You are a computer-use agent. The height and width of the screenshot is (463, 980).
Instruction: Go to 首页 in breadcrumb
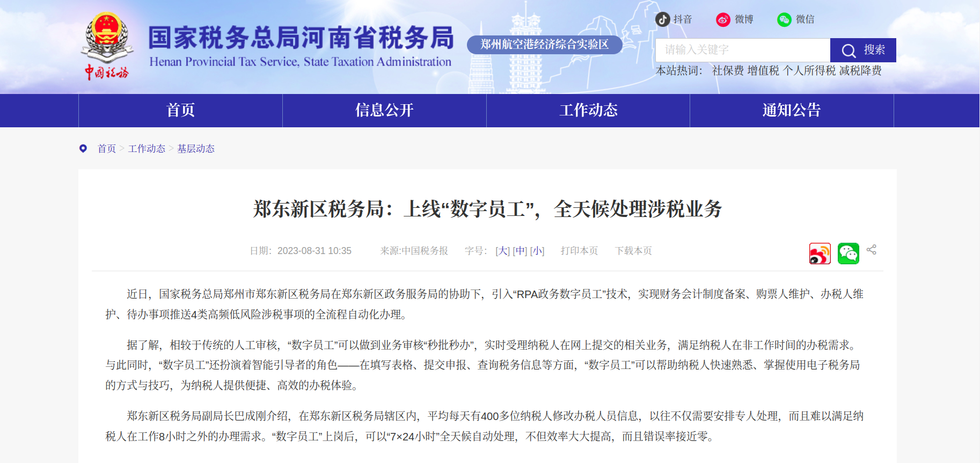coord(107,149)
